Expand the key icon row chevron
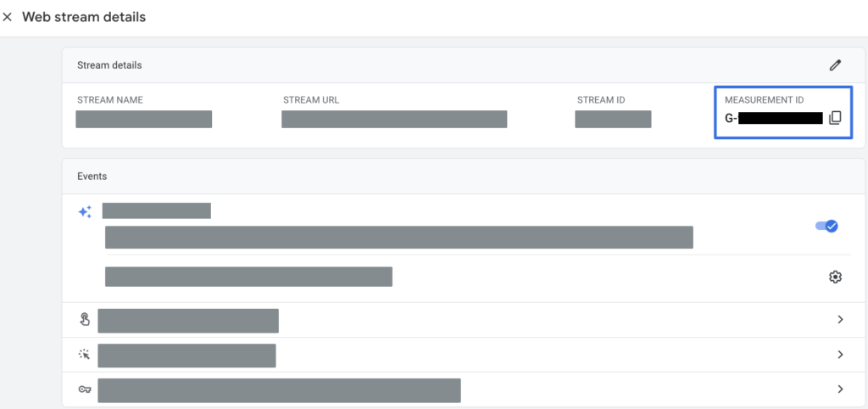Screen dimensions: 868x409 point(840,389)
